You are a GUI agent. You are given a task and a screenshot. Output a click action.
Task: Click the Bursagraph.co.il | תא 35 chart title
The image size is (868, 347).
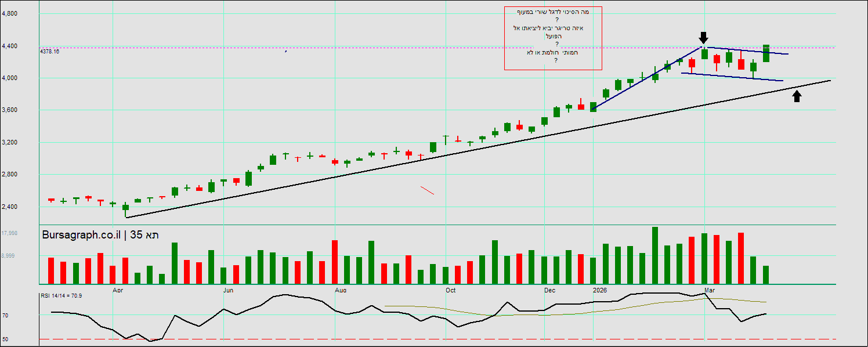pyautogui.click(x=100, y=235)
